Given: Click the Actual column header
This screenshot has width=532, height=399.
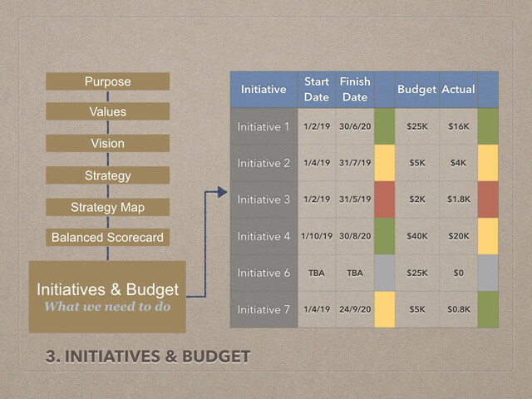Looking at the screenshot, I should (458, 90).
